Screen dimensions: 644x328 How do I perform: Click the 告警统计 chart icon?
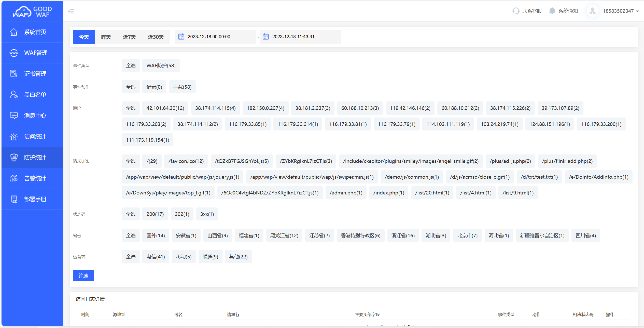click(14, 178)
